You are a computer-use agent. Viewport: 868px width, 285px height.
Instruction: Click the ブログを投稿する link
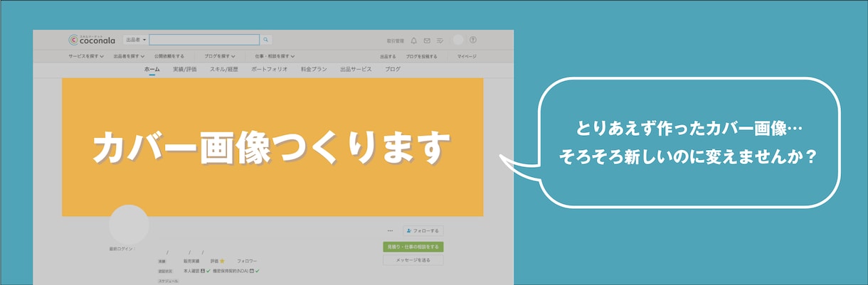coord(422,56)
